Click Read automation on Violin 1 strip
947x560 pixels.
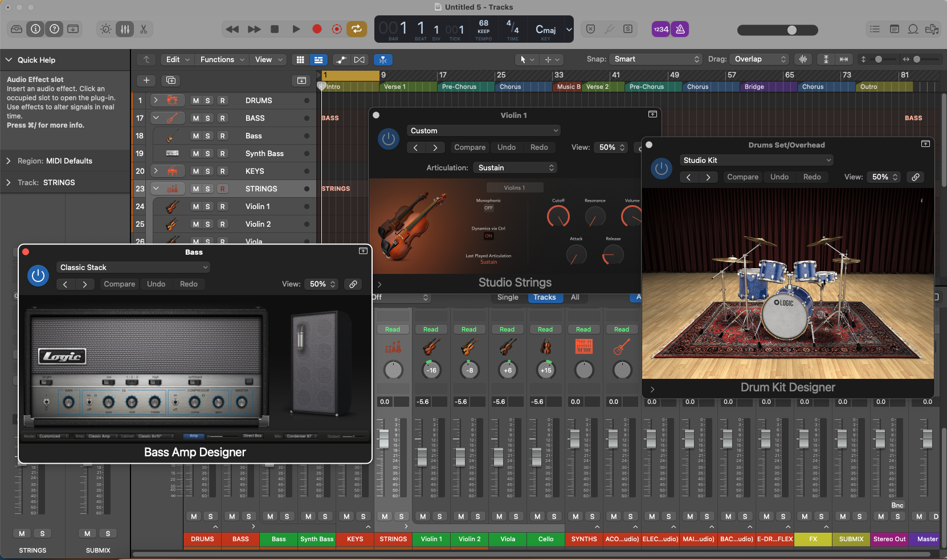(431, 329)
